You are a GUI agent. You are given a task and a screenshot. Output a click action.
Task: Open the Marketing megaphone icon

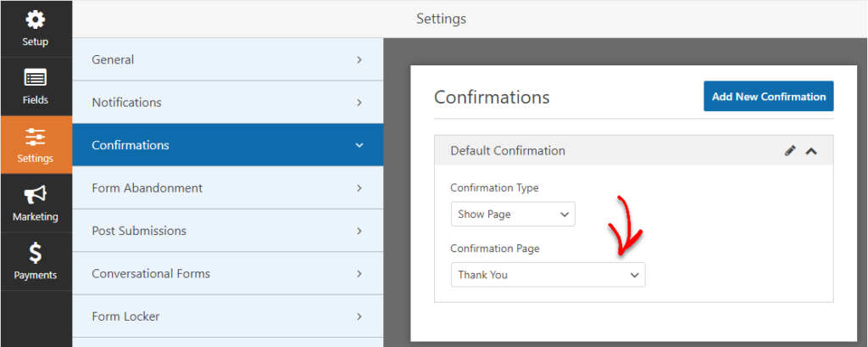(36, 196)
